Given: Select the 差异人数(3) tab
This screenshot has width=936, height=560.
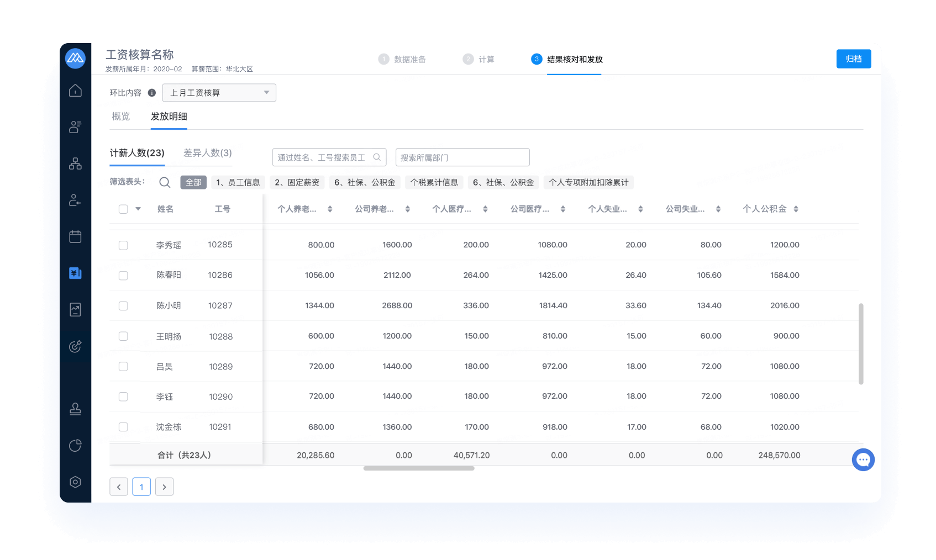Looking at the screenshot, I should pos(208,153).
